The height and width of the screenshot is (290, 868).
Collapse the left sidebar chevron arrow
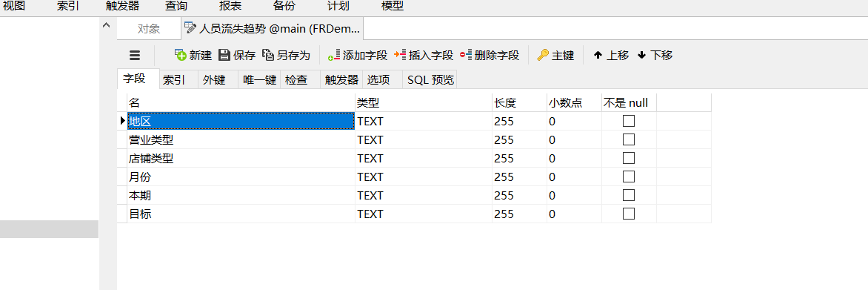tap(107, 25)
